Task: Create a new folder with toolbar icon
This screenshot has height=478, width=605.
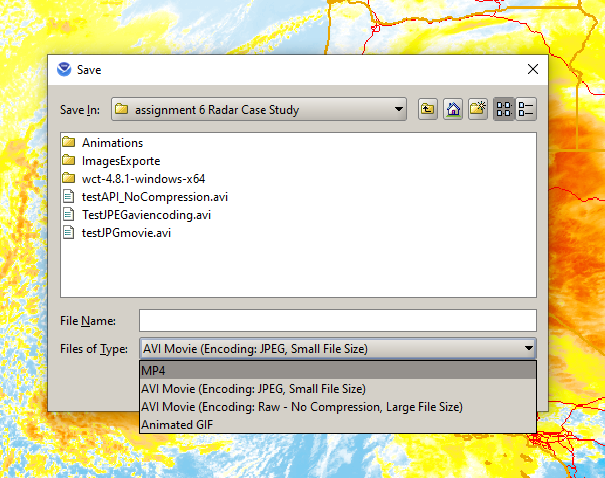Action: click(478, 109)
